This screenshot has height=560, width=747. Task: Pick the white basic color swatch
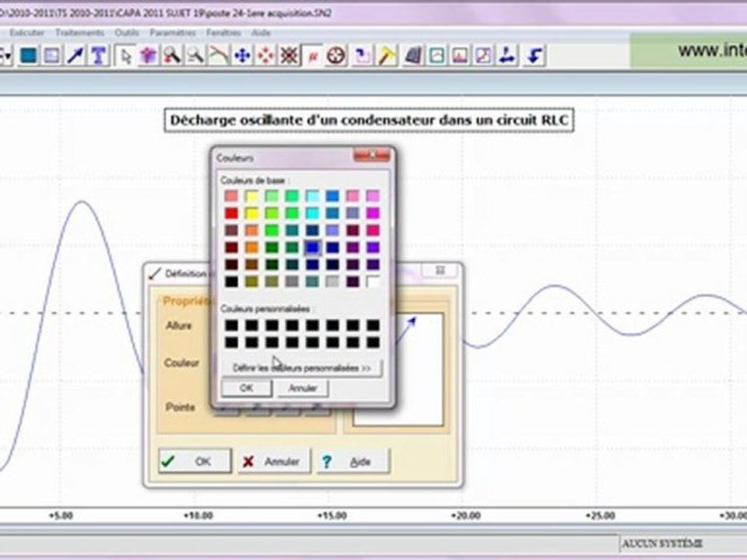tap(373, 282)
